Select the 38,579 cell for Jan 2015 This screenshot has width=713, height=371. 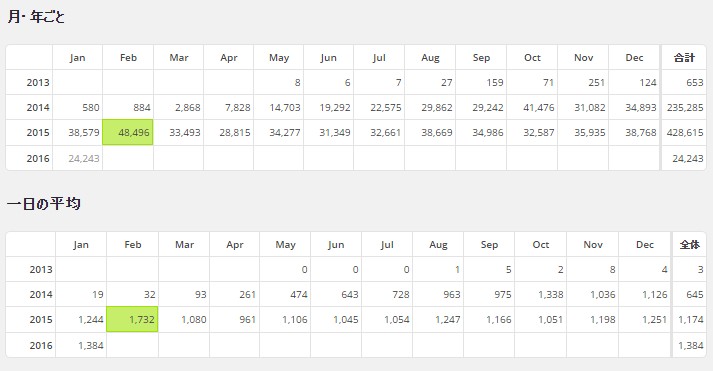coord(77,132)
